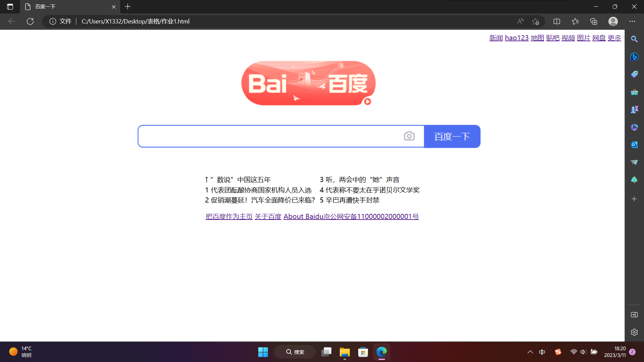
Task: Open Task View on the taskbar
Action: 326,352
